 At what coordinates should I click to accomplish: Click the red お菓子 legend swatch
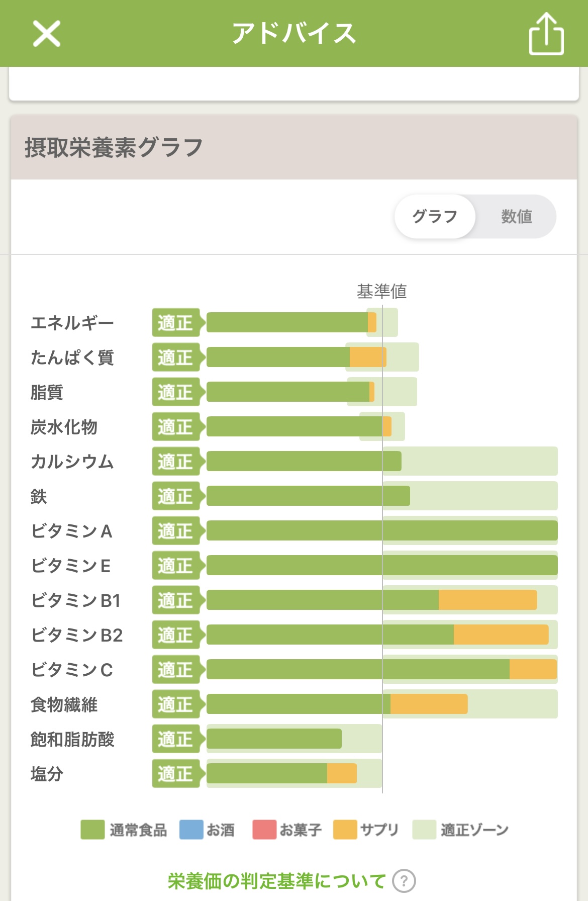pos(264,830)
